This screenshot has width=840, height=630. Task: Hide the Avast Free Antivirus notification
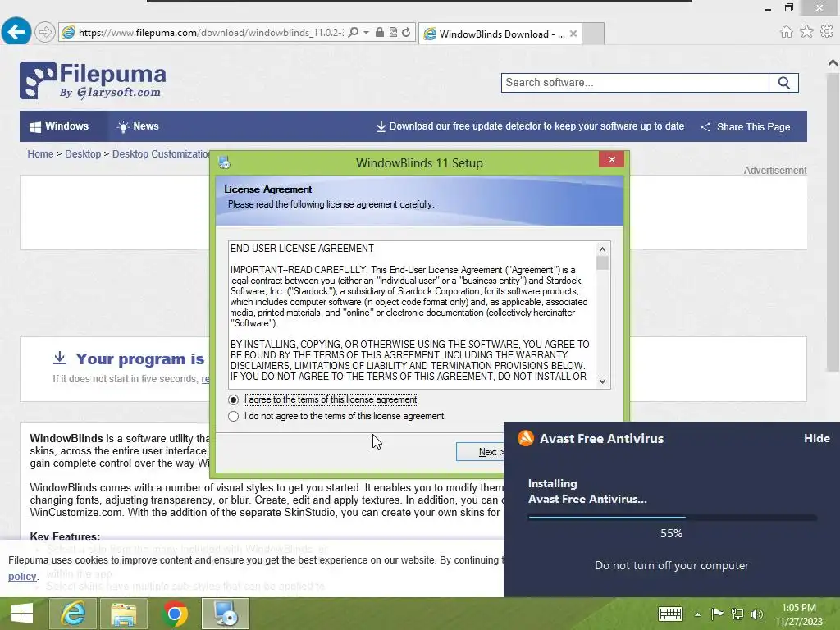816,438
